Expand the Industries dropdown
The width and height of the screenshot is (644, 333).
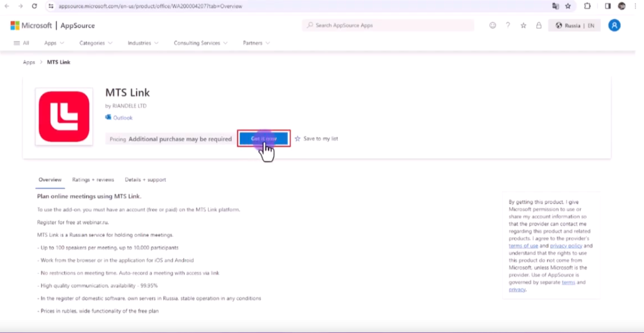pyautogui.click(x=143, y=43)
